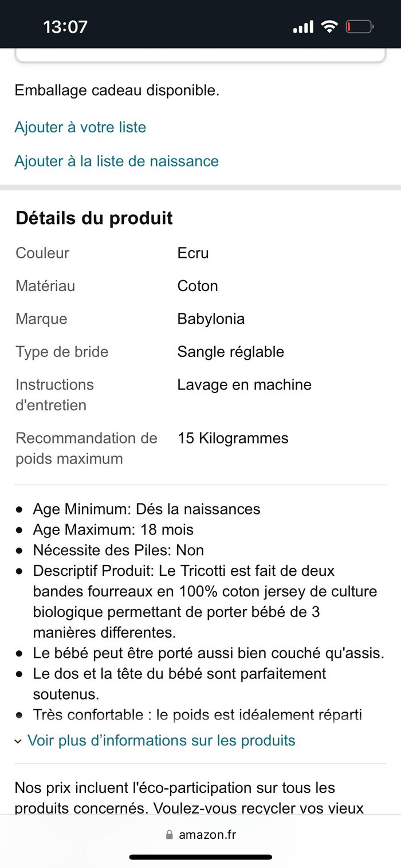Tap the 13:07 clock in status bar
The height and width of the screenshot is (868, 401).
65,26
